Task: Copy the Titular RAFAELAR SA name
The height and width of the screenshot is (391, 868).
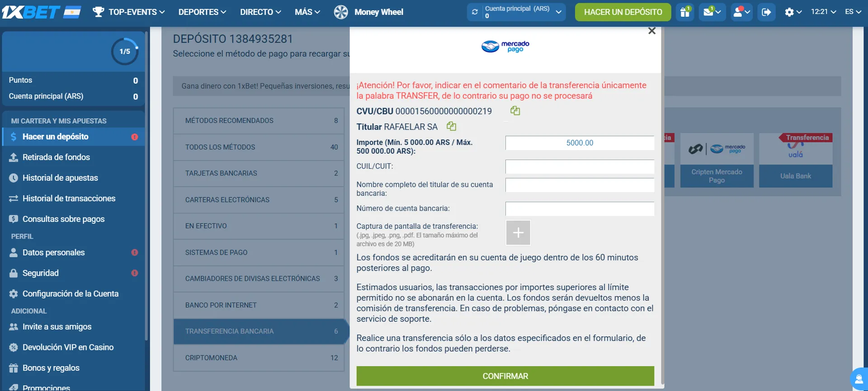Action: [451, 126]
